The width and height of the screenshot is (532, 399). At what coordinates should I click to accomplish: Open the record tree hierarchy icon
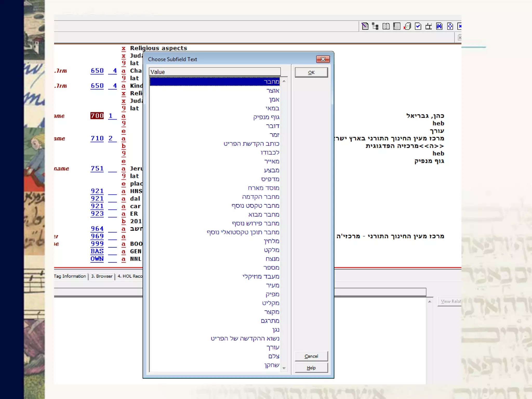[x=375, y=26]
